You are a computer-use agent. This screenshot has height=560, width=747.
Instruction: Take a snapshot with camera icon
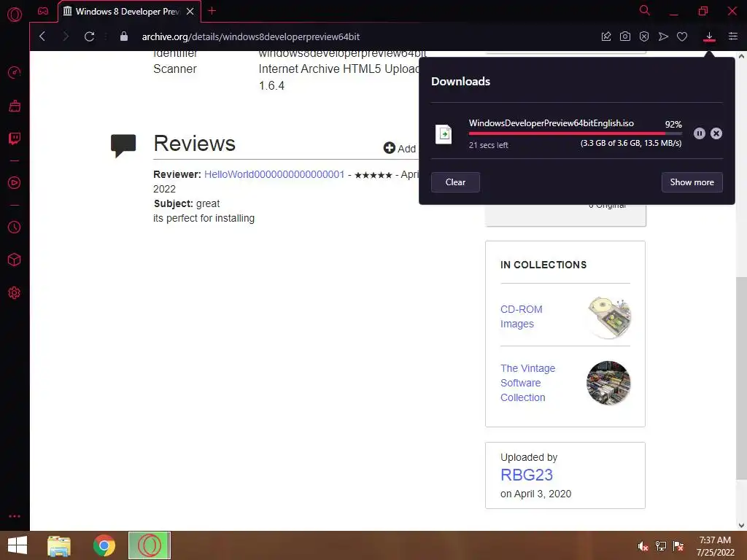[x=625, y=36]
